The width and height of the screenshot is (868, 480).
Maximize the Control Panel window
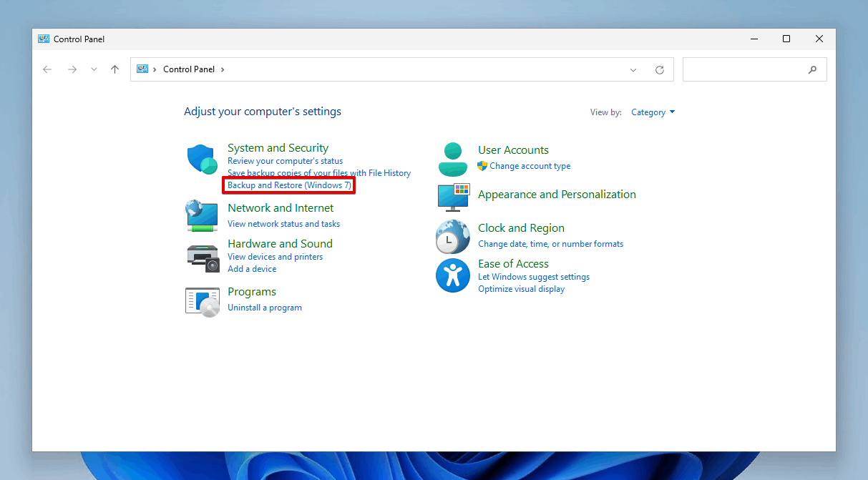point(786,39)
